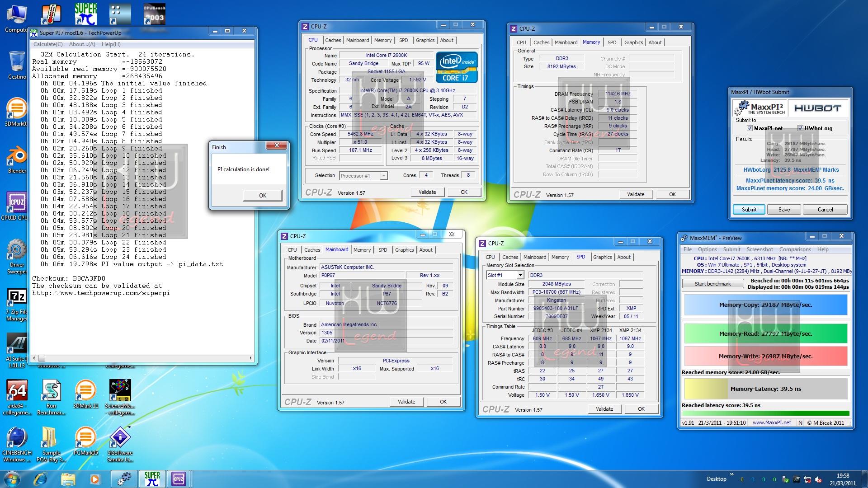Click the Submit button in MaxxPI HWbot dialog
This screenshot has height=488, width=868.
pyautogui.click(x=749, y=210)
